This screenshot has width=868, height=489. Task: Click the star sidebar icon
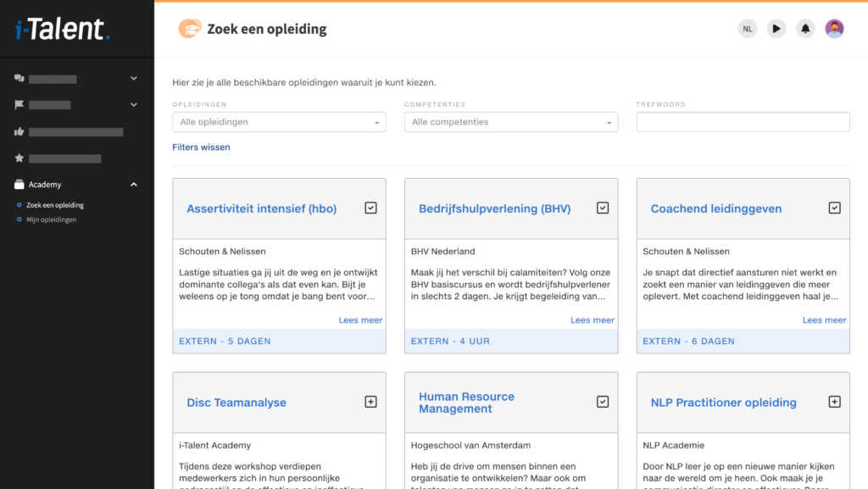pyautogui.click(x=19, y=158)
